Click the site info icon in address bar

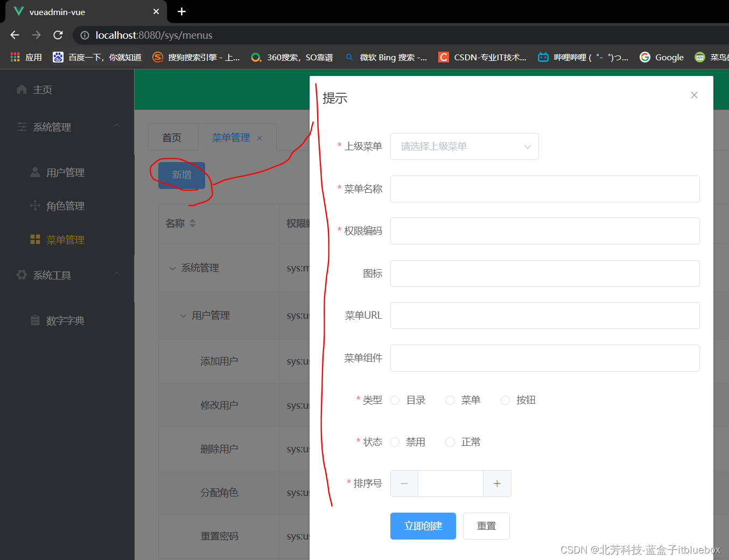pyautogui.click(x=85, y=35)
